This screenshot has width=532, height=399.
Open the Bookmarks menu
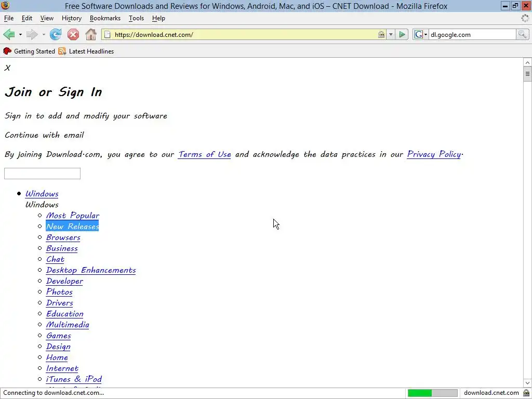[105, 18]
